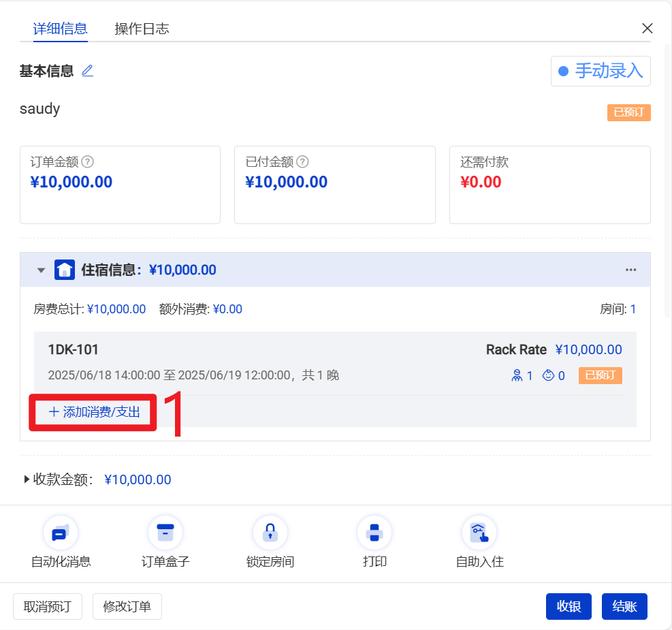Open the 订单盒子 box icon
The width and height of the screenshot is (672, 630).
(x=165, y=533)
